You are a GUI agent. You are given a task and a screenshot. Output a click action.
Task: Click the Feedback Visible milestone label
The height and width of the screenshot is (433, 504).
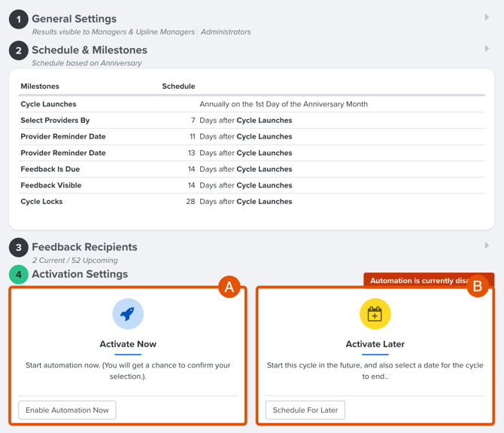51,185
